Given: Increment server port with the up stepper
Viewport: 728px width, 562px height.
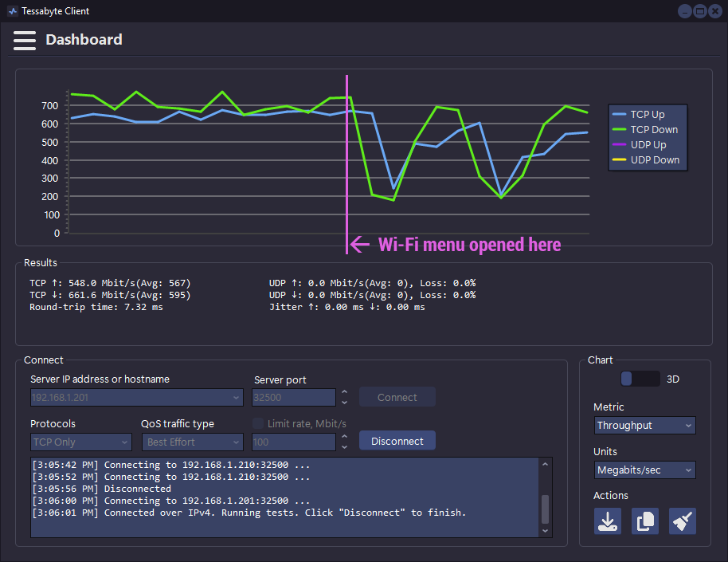Looking at the screenshot, I should click(344, 391).
